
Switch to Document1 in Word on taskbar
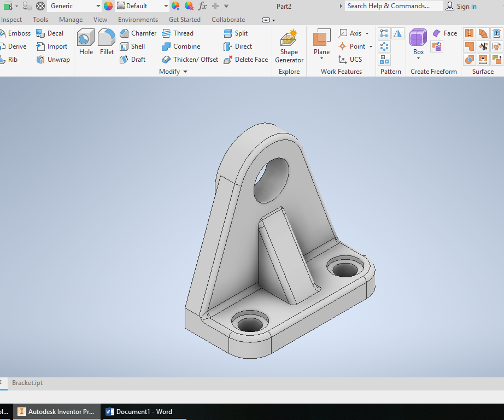pyautogui.click(x=144, y=411)
